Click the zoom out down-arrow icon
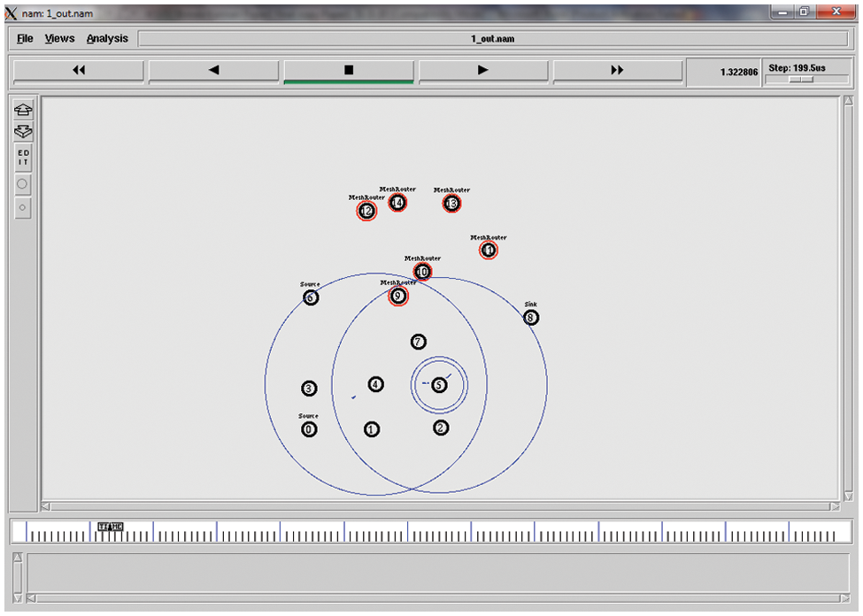 pyautogui.click(x=23, y=131)
